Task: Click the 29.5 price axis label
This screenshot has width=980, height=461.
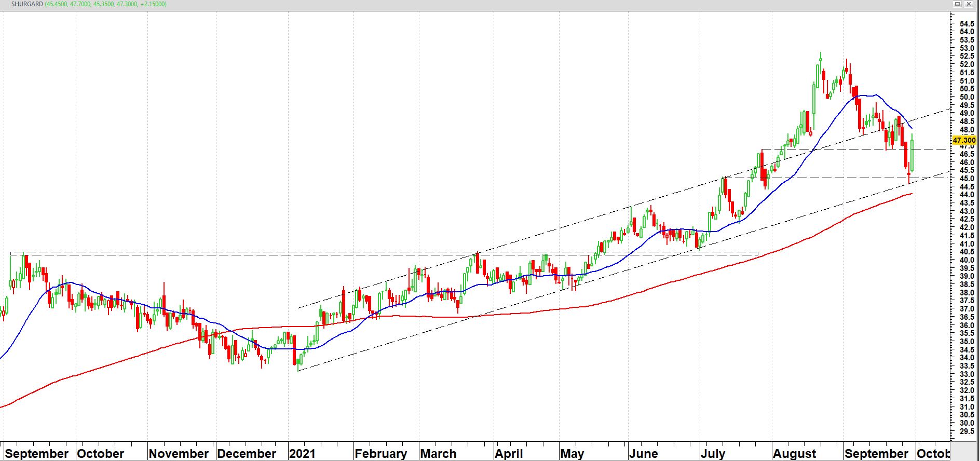Action: (x=967, y=431)
